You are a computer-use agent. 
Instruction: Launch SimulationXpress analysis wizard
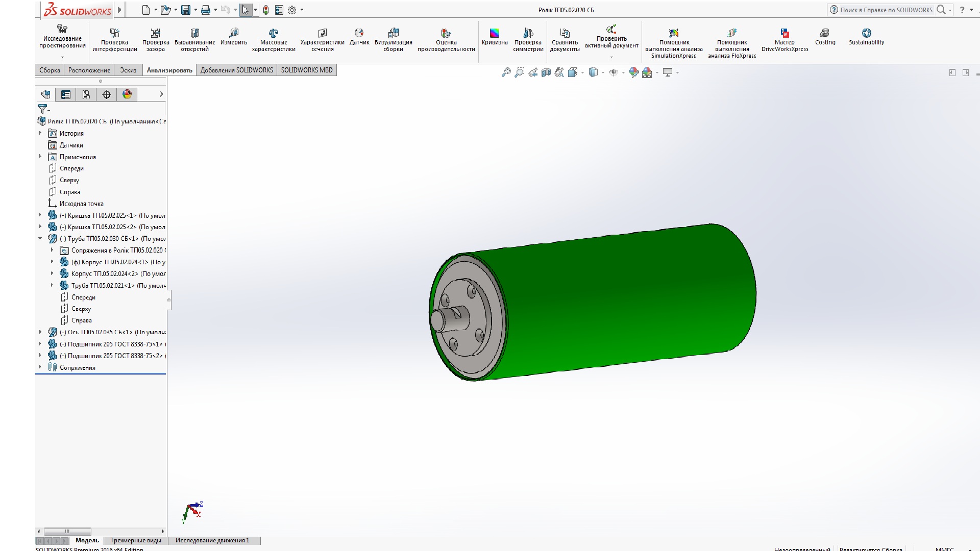pos(674,43)
